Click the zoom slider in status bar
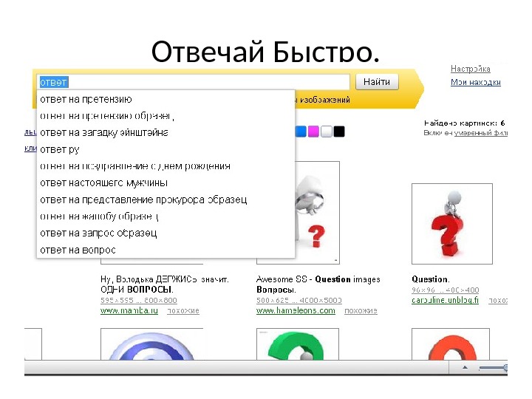This screenshot has height=399, width=532. click(494, 367)
